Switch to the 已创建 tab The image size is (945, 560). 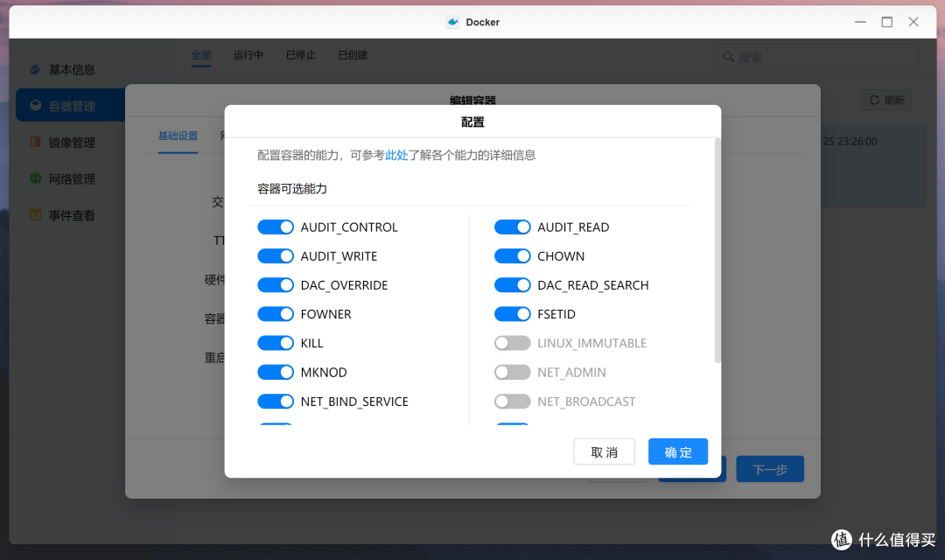coord(353,55)
